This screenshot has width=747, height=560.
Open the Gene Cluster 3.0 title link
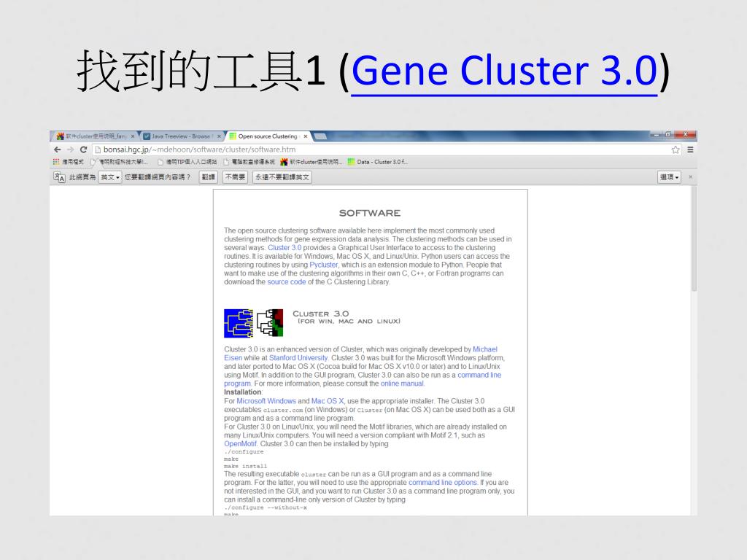point(504,71)
